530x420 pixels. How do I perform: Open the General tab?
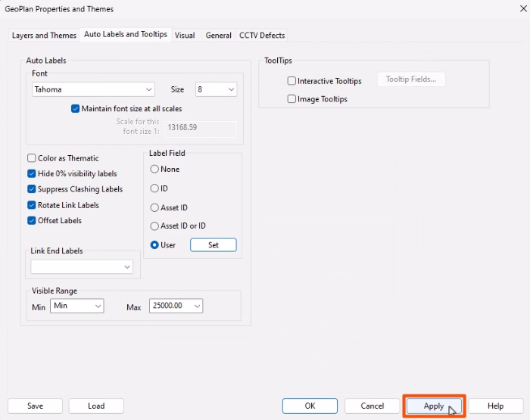pyautogui.click(x=218, y=35)
